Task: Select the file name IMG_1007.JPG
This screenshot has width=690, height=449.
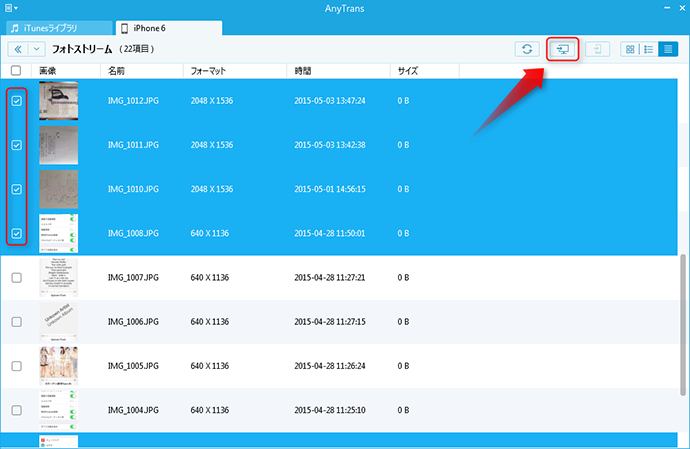Action: pos(133,278)
